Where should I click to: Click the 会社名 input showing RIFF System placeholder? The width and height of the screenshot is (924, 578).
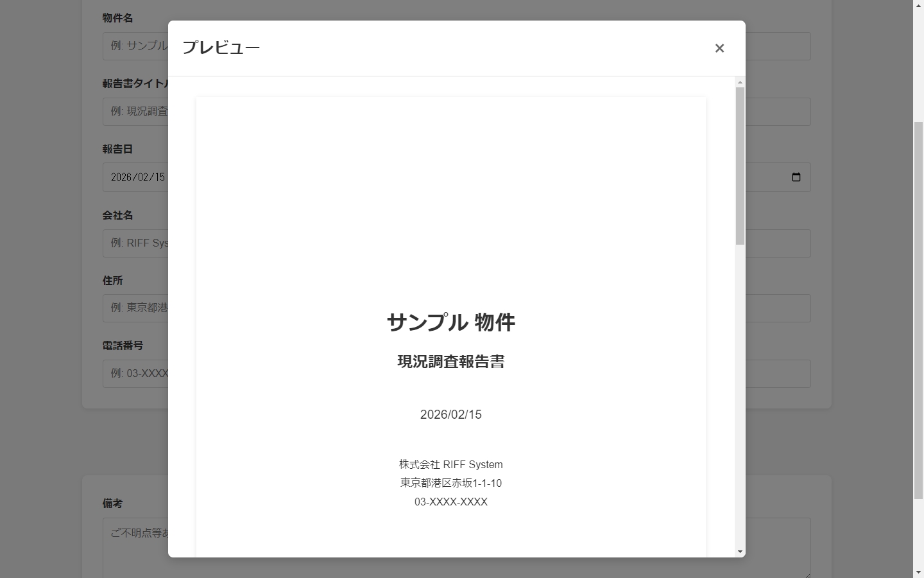[x=135, y=243]
